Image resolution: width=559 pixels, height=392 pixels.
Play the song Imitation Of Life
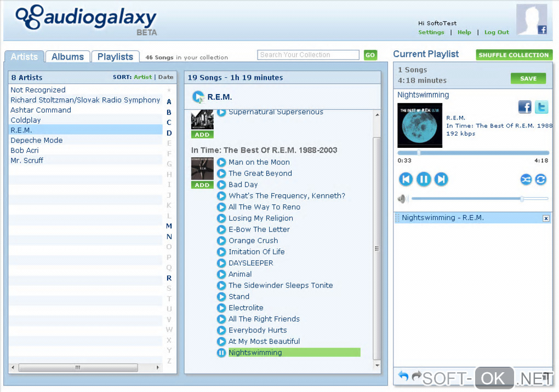221,252
